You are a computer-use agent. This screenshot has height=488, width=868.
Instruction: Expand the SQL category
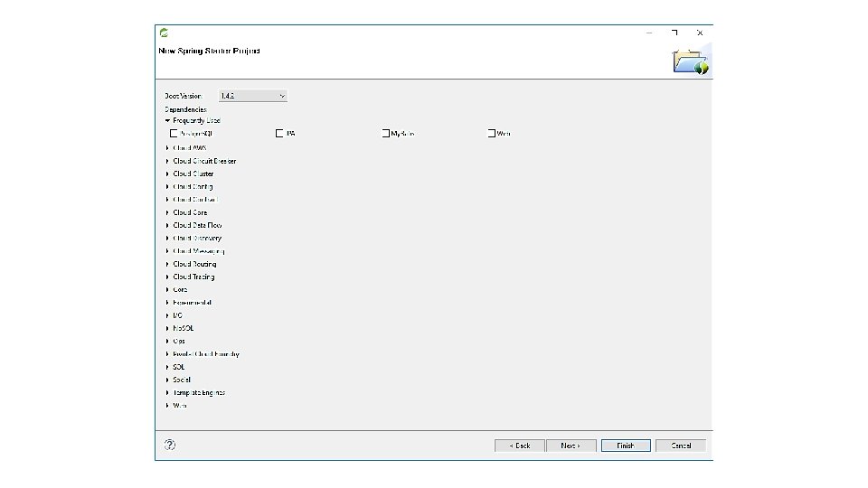(167, 367)
